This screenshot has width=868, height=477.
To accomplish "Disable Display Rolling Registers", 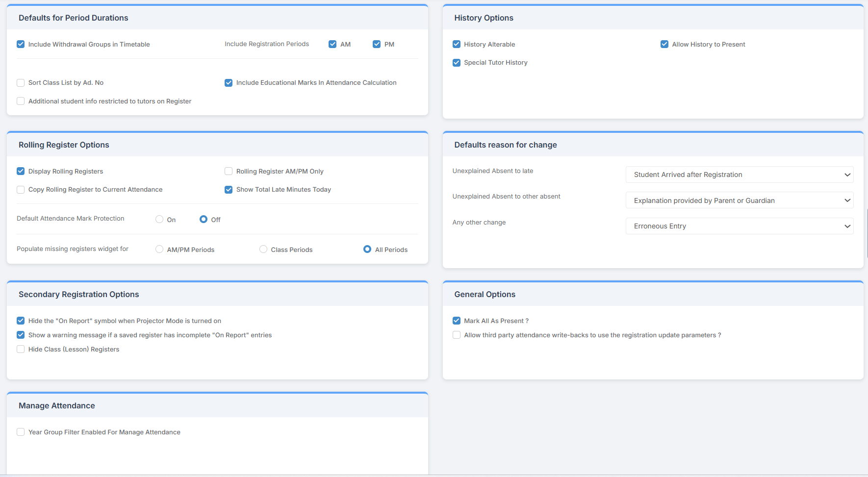I will tap(20, 171).
